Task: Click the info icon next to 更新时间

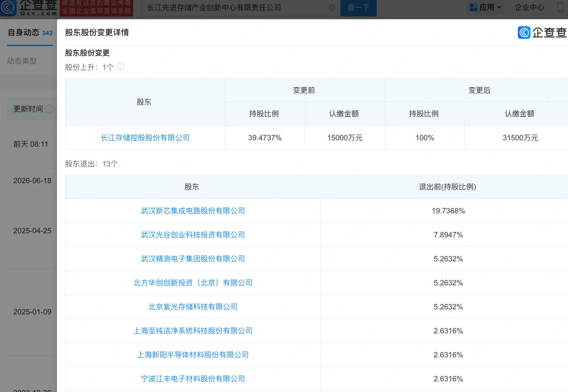Action: (x=49, y=109)
